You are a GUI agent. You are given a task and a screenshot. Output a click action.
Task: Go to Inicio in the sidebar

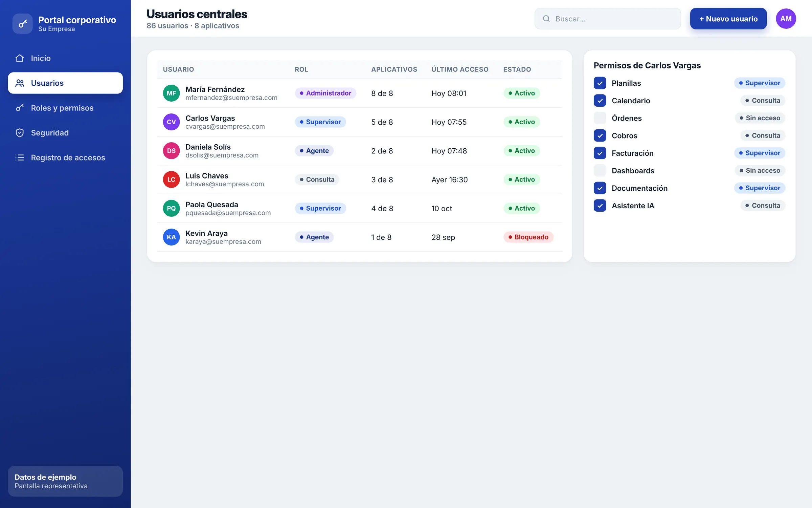coord(65,58)
